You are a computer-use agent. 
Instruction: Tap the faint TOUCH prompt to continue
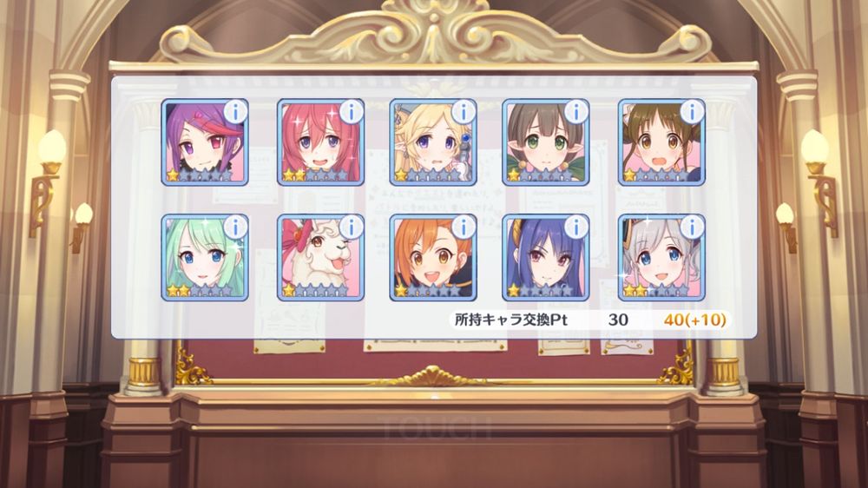(437, 428)
